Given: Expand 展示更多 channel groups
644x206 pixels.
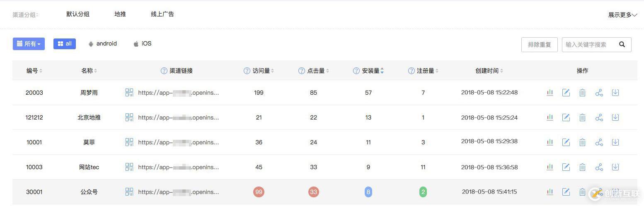Looking at the screenshot, I should pos(622,15).
